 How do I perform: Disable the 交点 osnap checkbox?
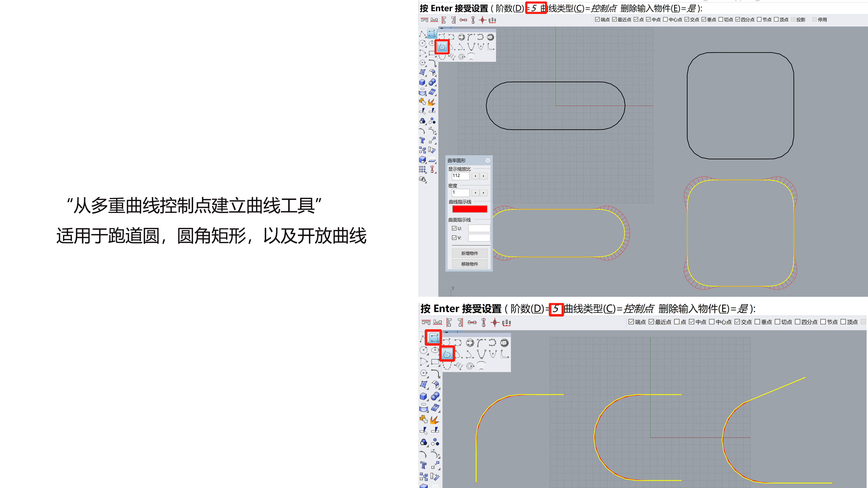tap(687, 20)
